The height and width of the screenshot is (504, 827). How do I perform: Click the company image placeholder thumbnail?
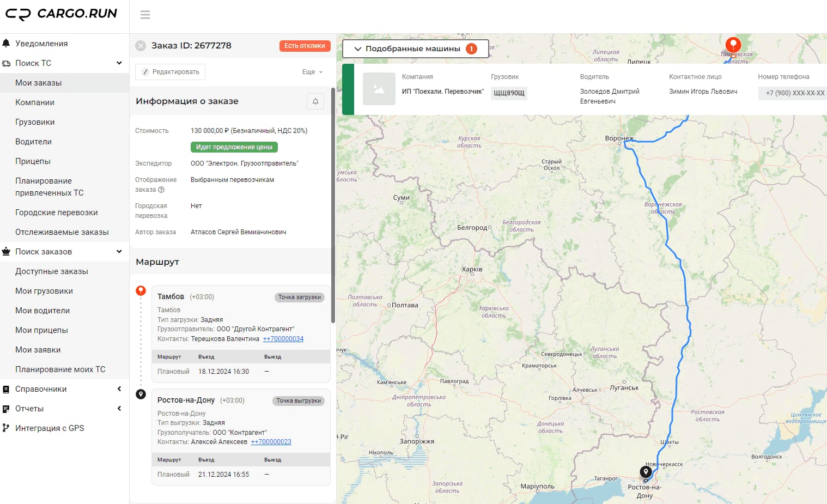379,89
